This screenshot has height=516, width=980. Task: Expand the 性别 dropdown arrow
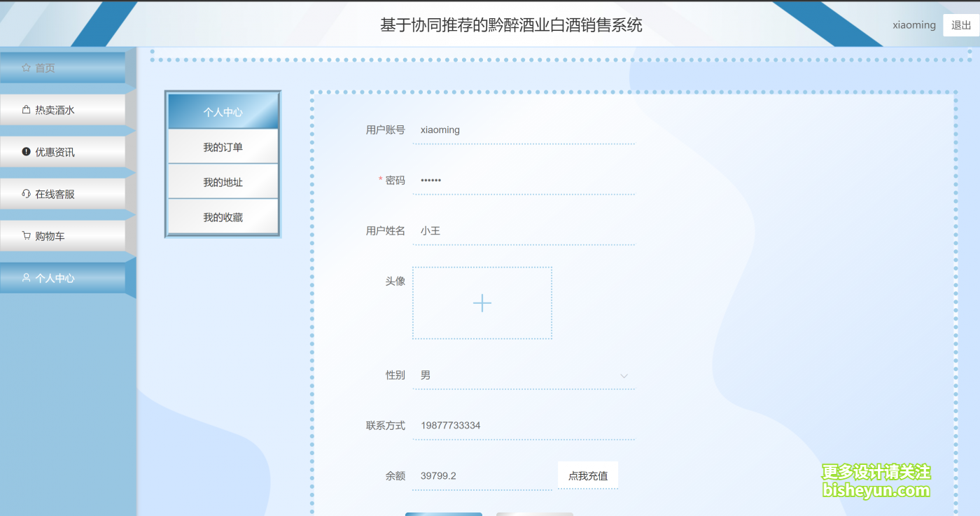[624, 376]
